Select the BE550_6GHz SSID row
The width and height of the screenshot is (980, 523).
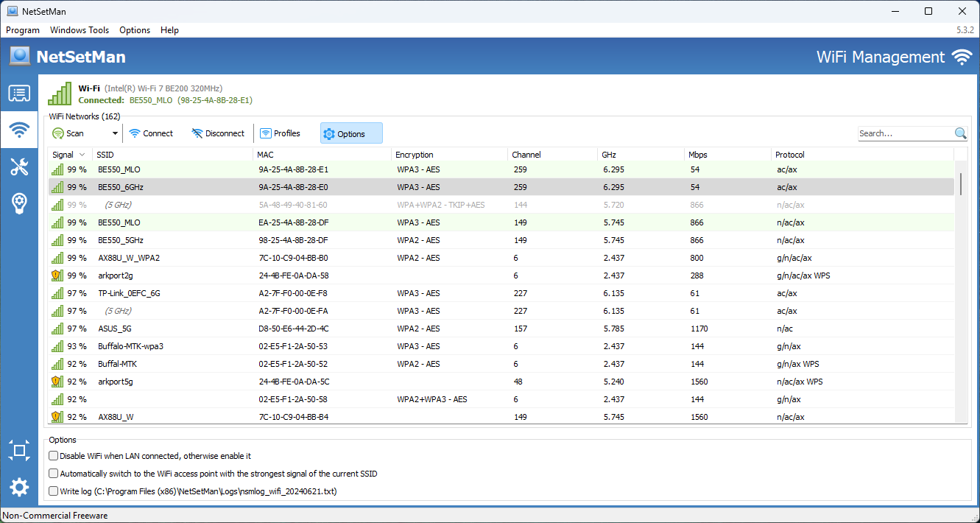pyautogui.click(x=501, y=187)
